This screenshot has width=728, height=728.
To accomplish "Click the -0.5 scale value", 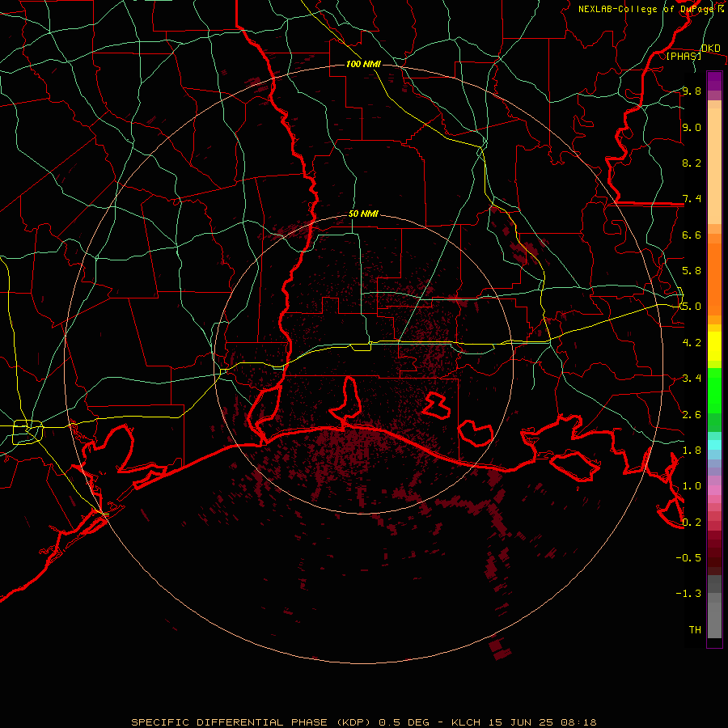I will tap(688, 558).
